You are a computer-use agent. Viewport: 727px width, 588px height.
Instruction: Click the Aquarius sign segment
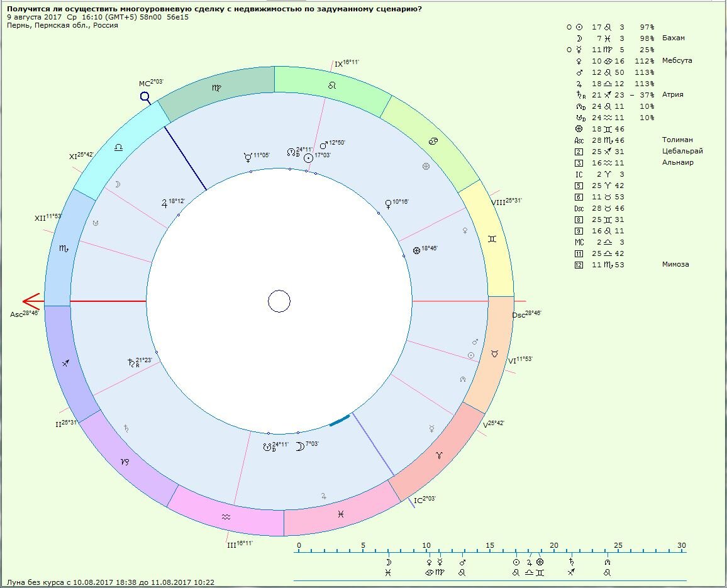point(226,516)
